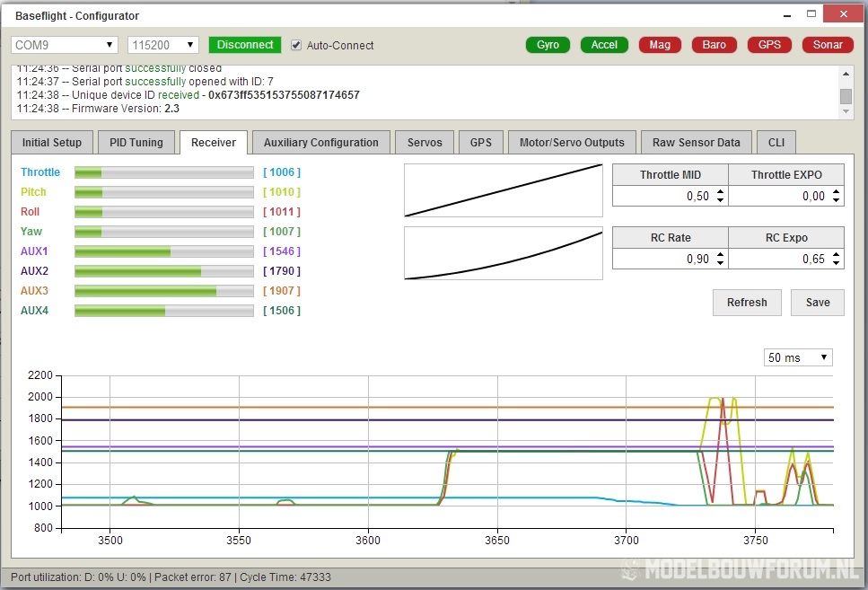Viewport: 868px width, 590px height.
Task: Toggle the Auto-Connect checkbox
Action: (296, 46)
